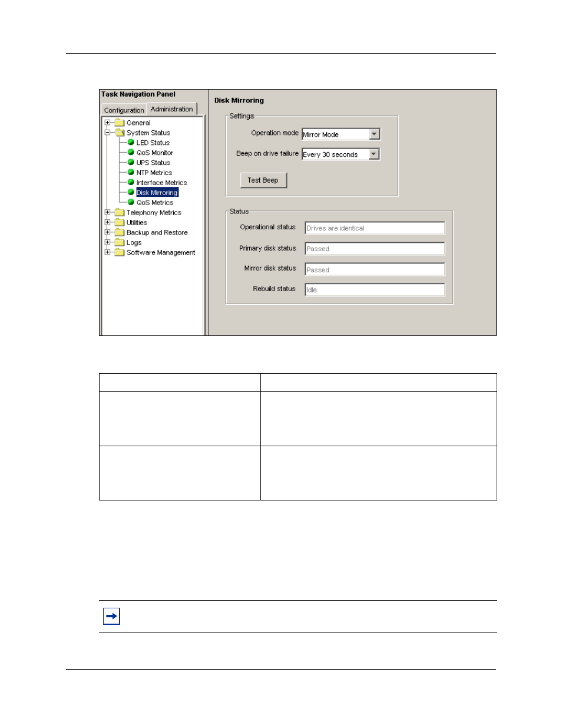
Task: Click the green NTP Metrics indicator icon
Action: pos(131,172)
